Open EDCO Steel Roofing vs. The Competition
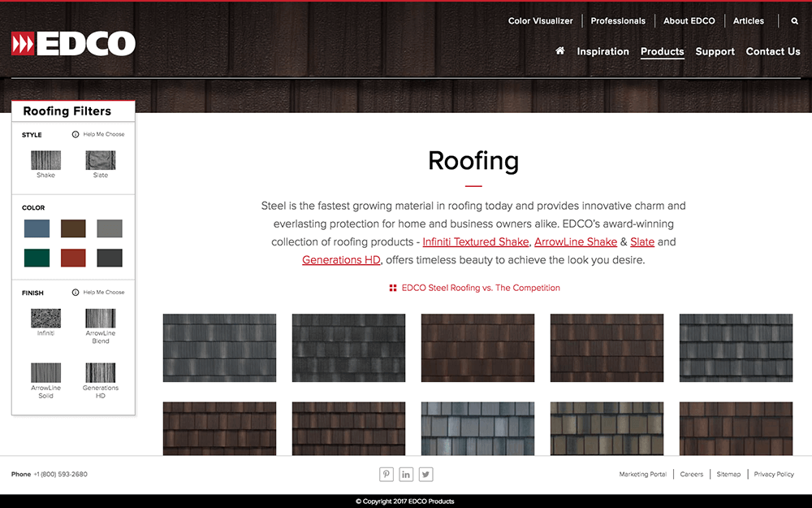Screen dimensions: 812x508 [x=481, y=288]
